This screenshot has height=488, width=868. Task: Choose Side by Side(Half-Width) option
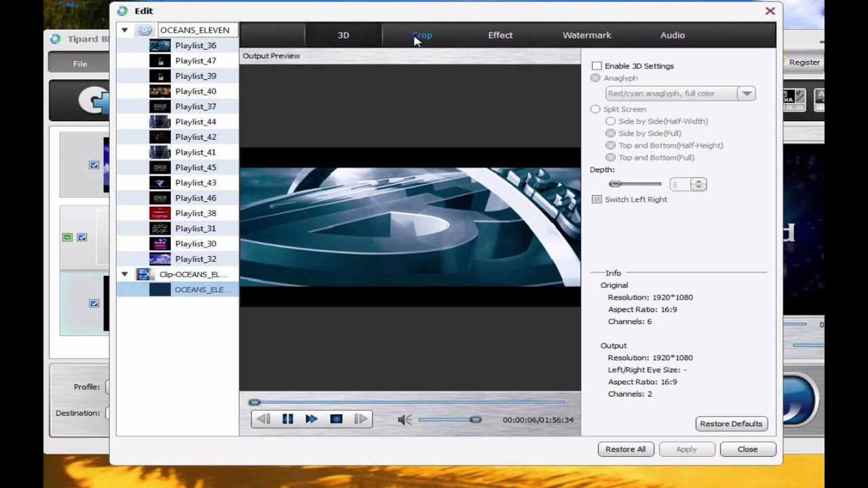[x=610, y=121]
